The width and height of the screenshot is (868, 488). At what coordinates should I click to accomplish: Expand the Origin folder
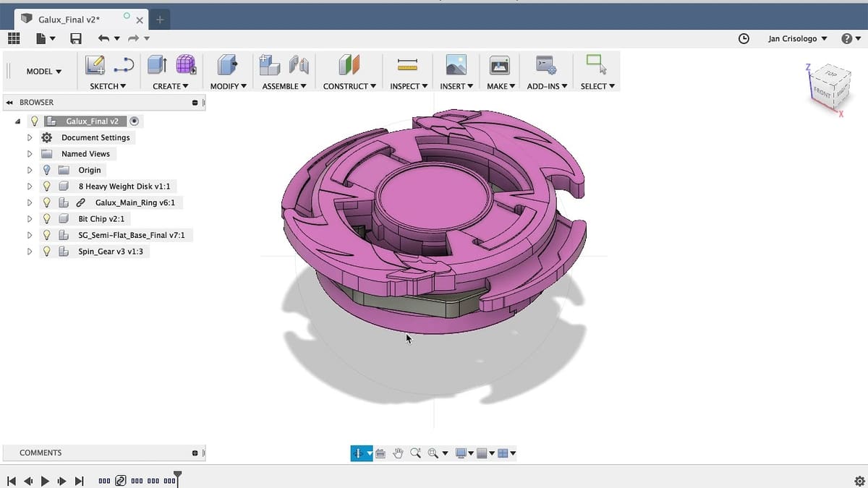[x=30, y=171]
